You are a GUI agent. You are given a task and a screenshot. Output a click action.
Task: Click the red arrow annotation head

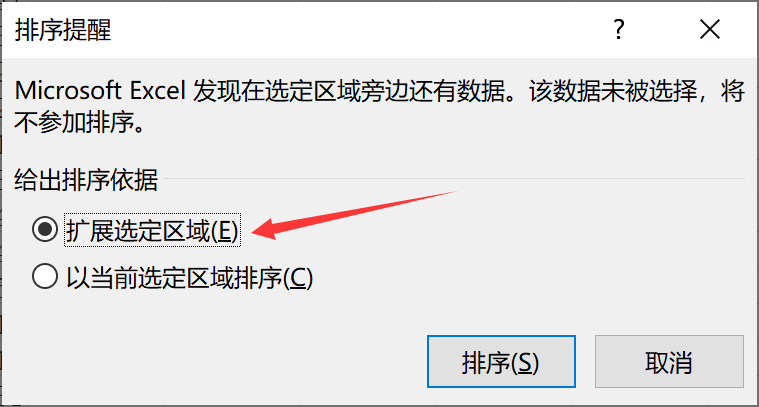267,228
